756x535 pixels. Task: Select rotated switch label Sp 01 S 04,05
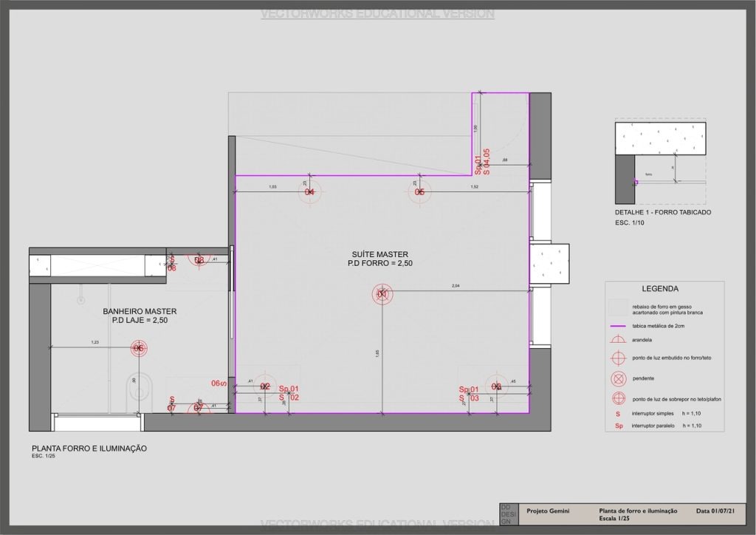tap(482, 162)
